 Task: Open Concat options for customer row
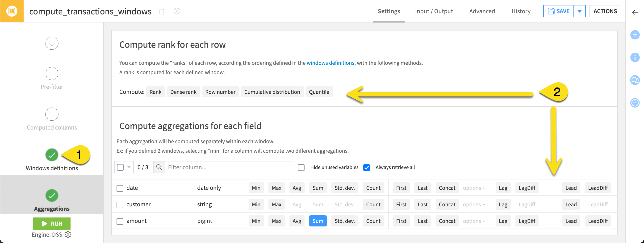[474, 204]
